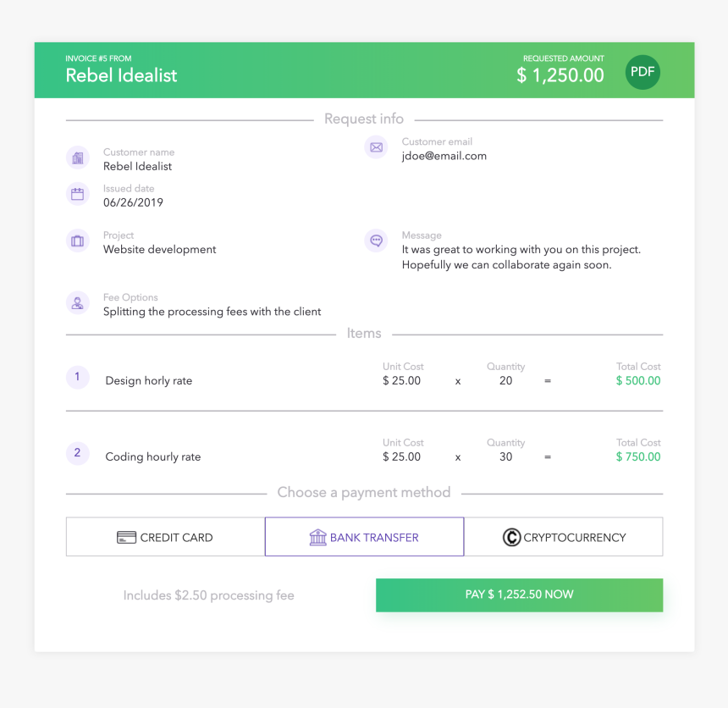Viewport: 728px width, 708px height.
Task: Click the fee options person icon
Action: pyautogui.click(x=78, y=303)
